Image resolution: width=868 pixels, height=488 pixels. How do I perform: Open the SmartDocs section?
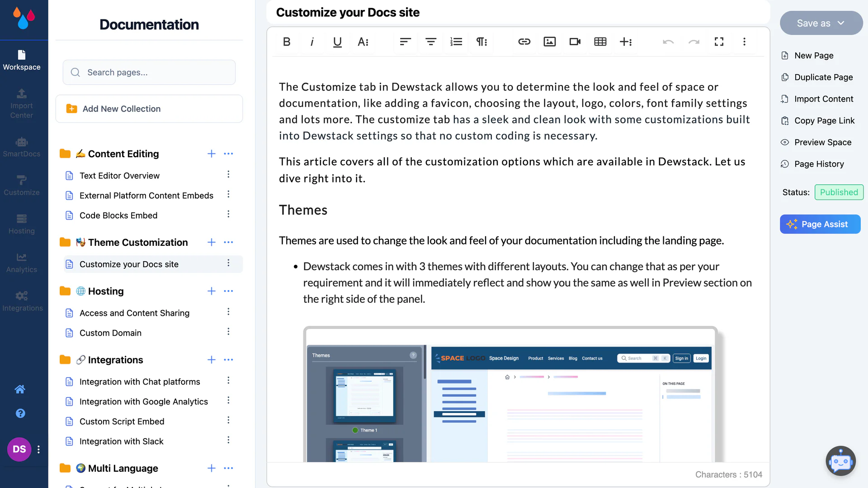(x=21, y=147)
